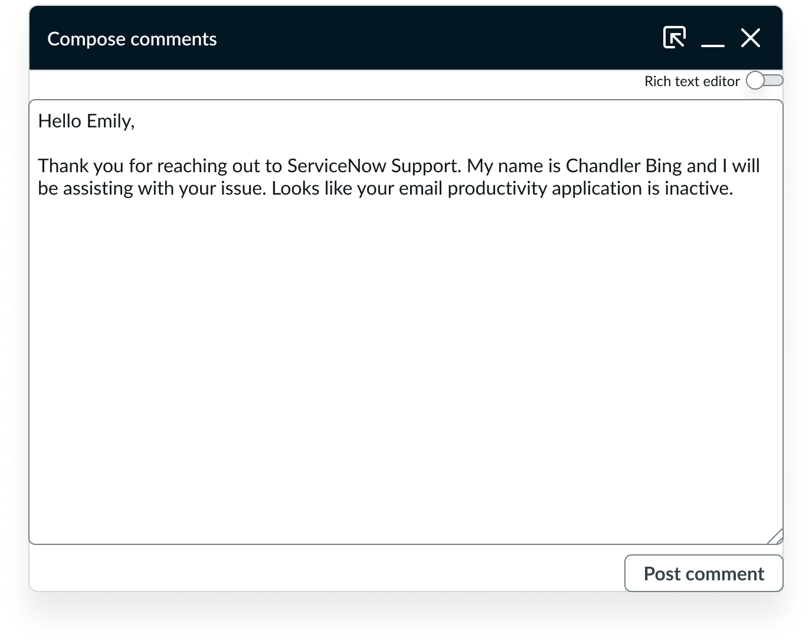Close the Compose comments dialog

(750, 38)
